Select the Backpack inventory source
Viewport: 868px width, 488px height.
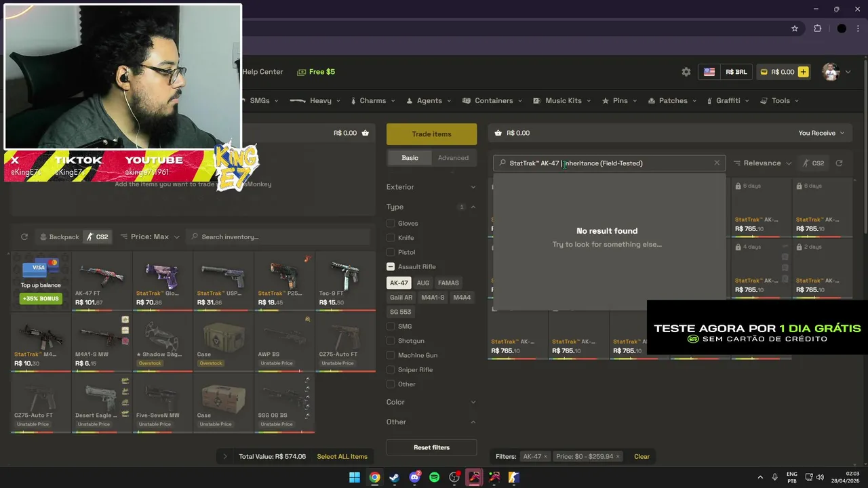point(60,237)
